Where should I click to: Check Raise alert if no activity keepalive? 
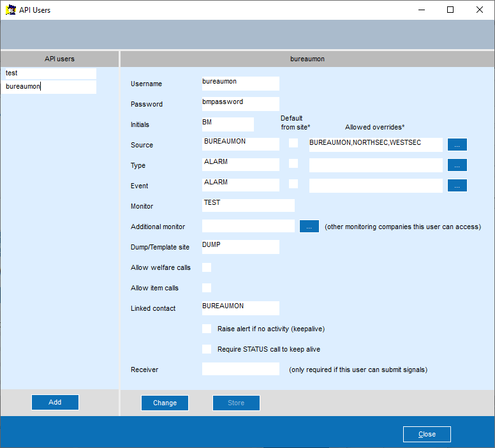(x=207, y=329)
